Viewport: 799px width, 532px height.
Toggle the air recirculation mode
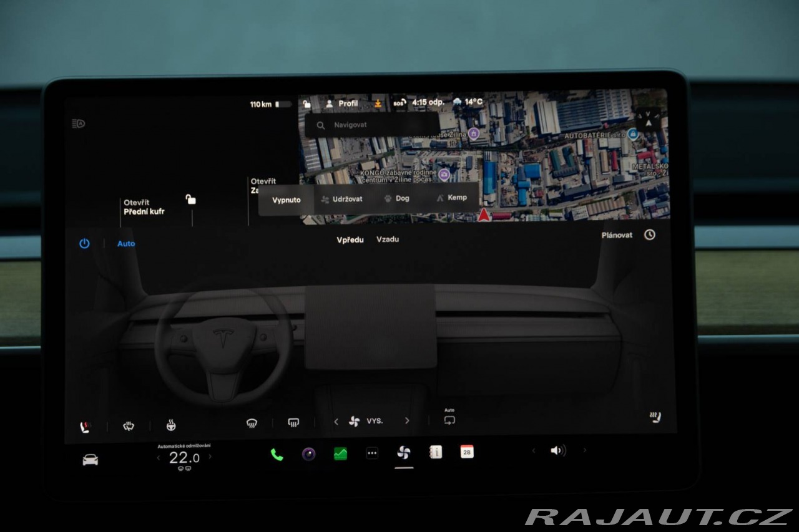(x=449, y=420)
